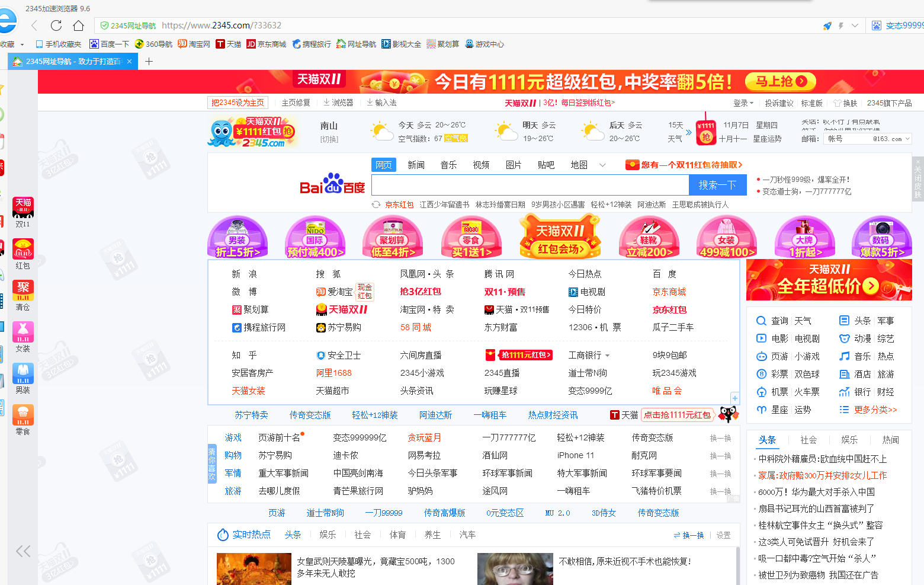This screenshot has width=924, height=585.
Task: Click 关闭皮肤 on the right edge
Action: point(917,178)
